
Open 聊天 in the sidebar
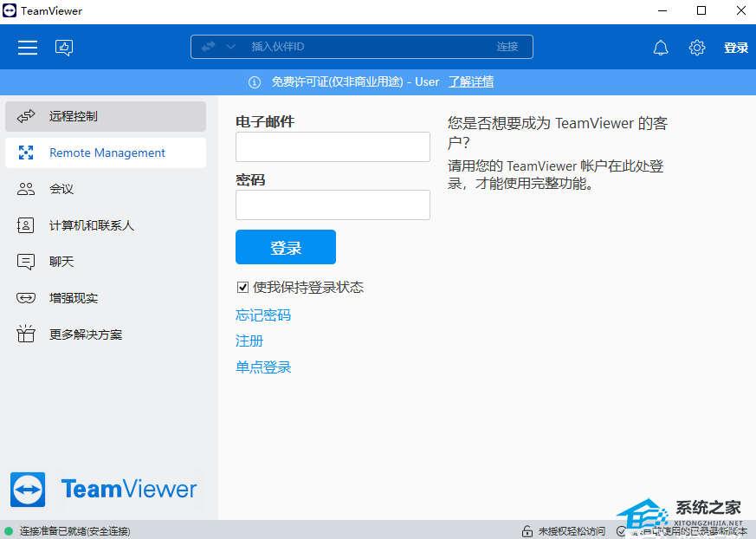[106, 262]
